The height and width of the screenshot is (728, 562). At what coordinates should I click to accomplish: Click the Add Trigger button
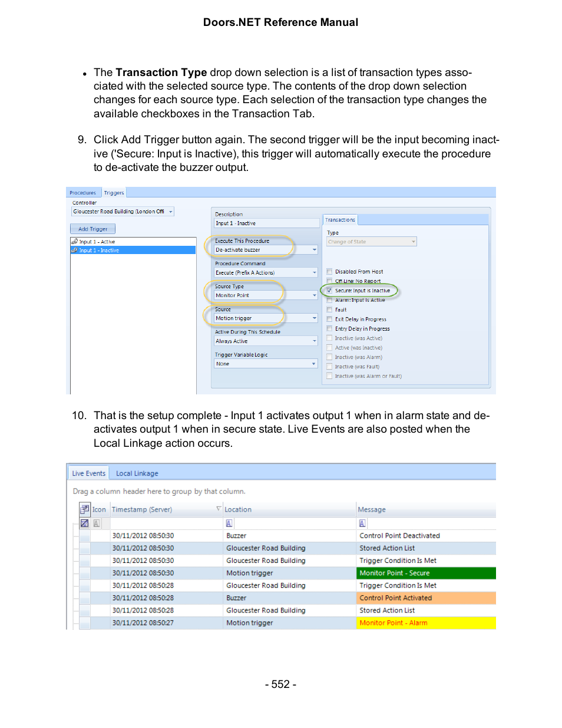93,229
